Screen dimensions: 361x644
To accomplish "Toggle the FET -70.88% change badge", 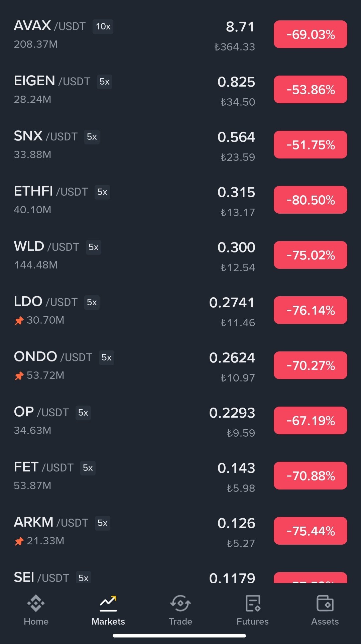I will [310, 476].
